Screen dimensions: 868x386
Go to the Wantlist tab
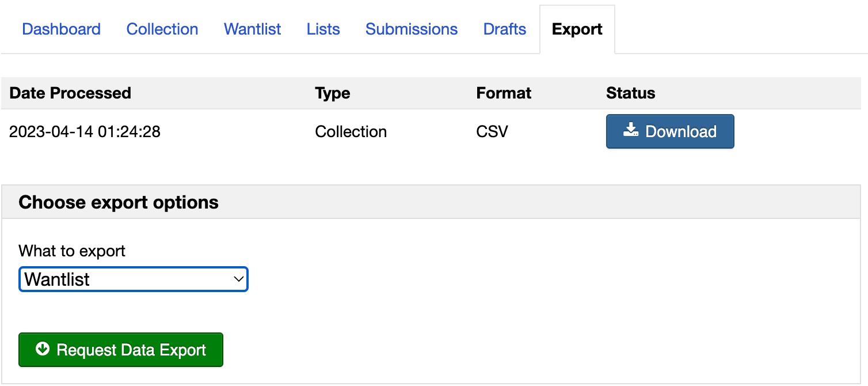tap(252, 29)
